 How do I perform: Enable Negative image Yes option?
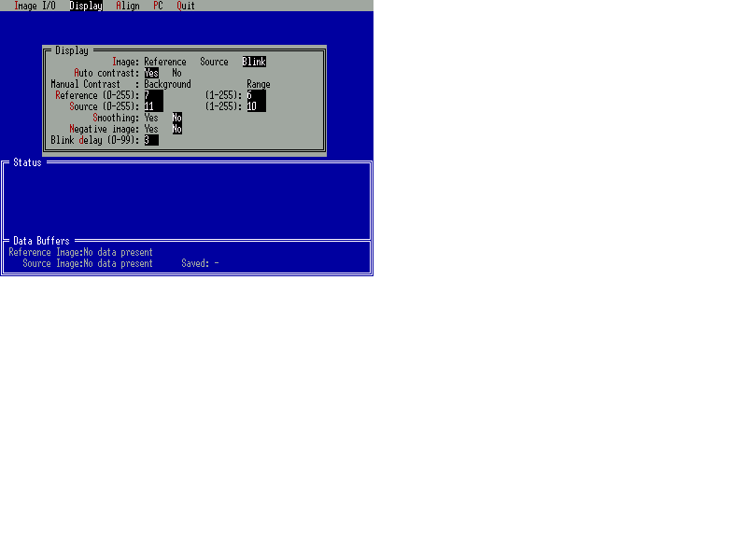(151, 129)
